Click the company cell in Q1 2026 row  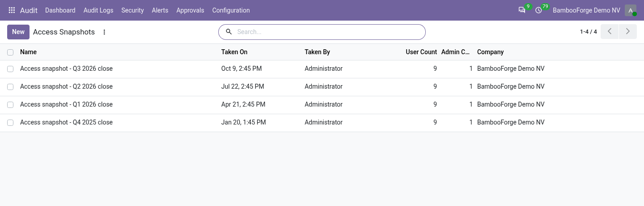pos(511,104)
